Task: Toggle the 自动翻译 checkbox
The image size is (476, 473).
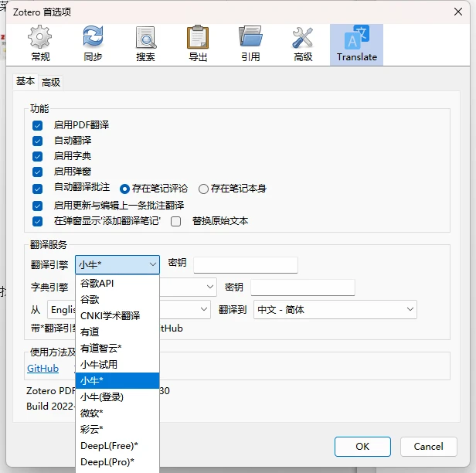Action: click(x=37, y=141)
